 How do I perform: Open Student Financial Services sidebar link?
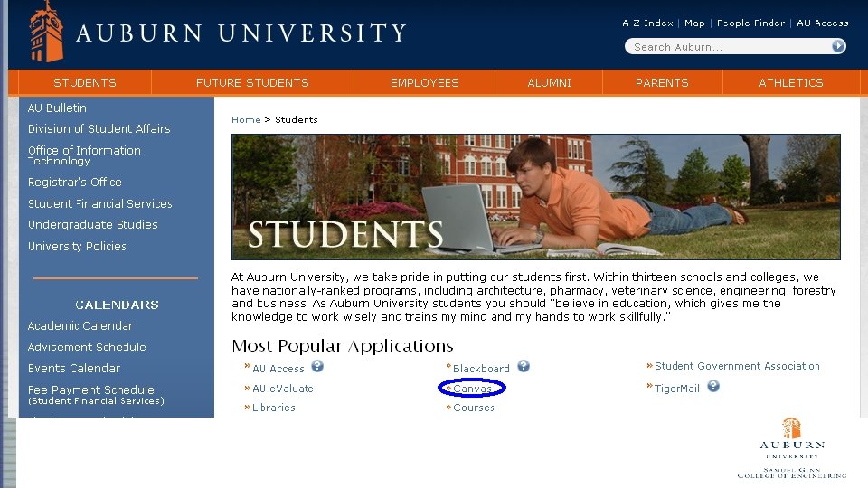pos(100,203)
